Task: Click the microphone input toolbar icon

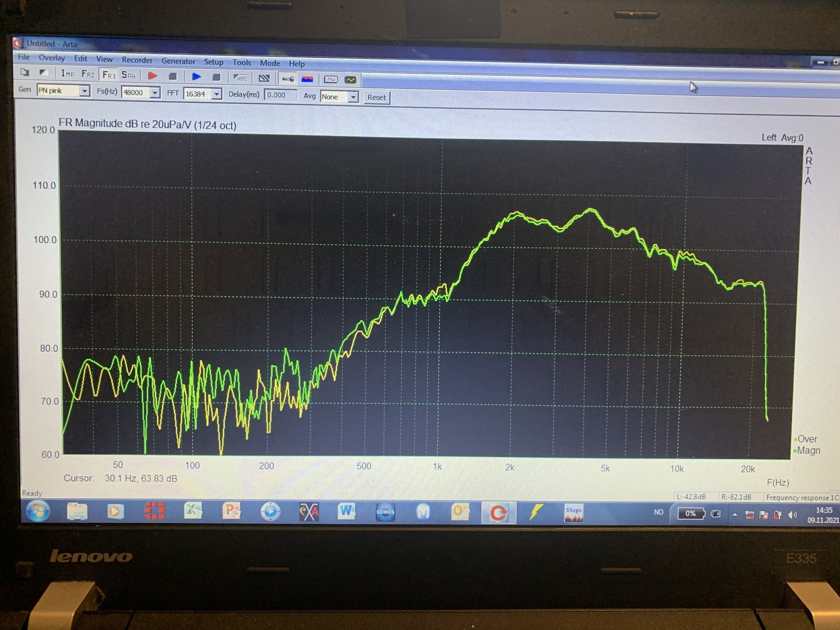Action: pyautogui.click(x=288, y=79)
